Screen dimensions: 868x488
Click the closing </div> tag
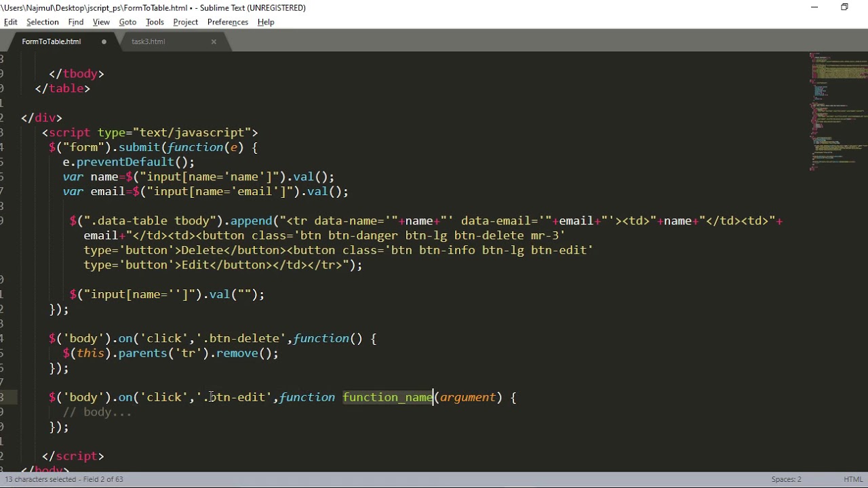pyautogui.click(x=41, y=118)
